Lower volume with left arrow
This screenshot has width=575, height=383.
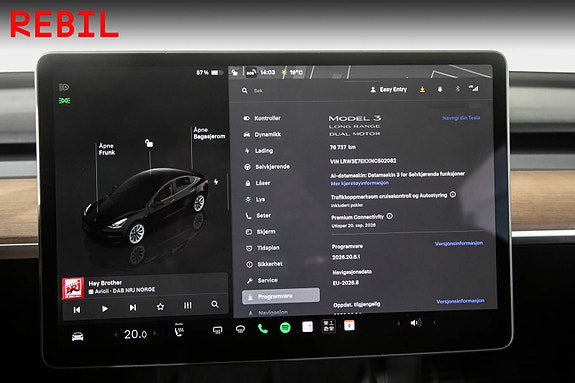[399, 323]
